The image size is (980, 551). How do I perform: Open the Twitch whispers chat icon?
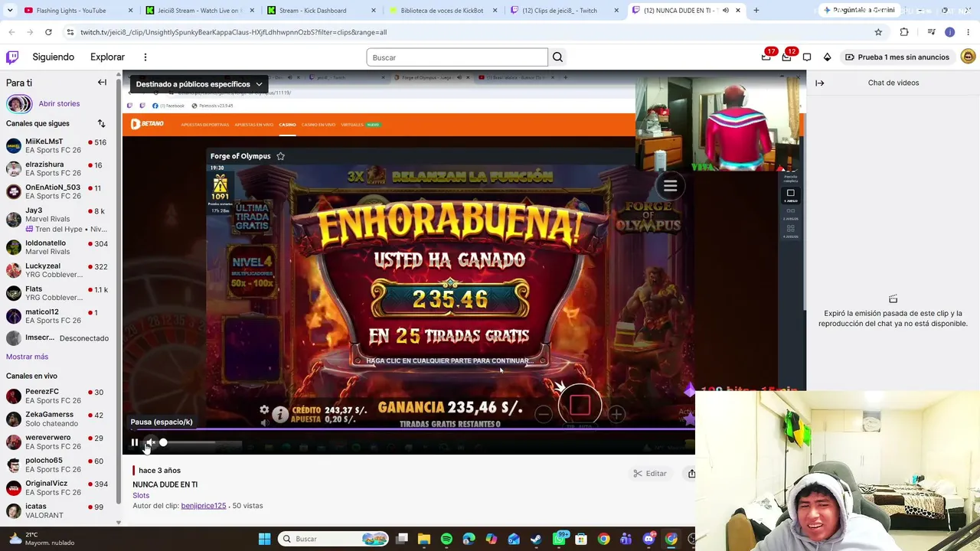click(807, 57)
